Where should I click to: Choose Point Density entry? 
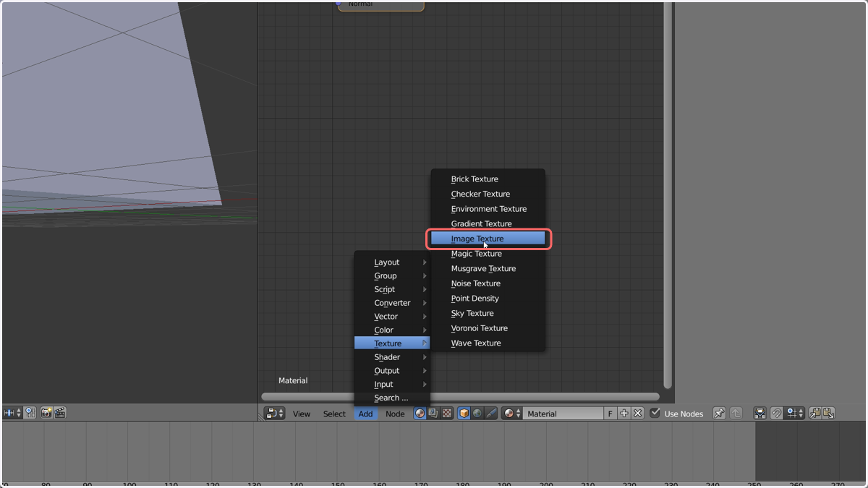point(488,299)
